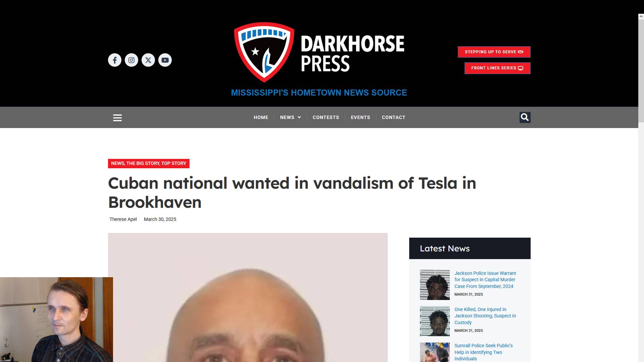Screen dimensions: 644x362
Task: Open the Contact menu item
Action: (393, 117)
